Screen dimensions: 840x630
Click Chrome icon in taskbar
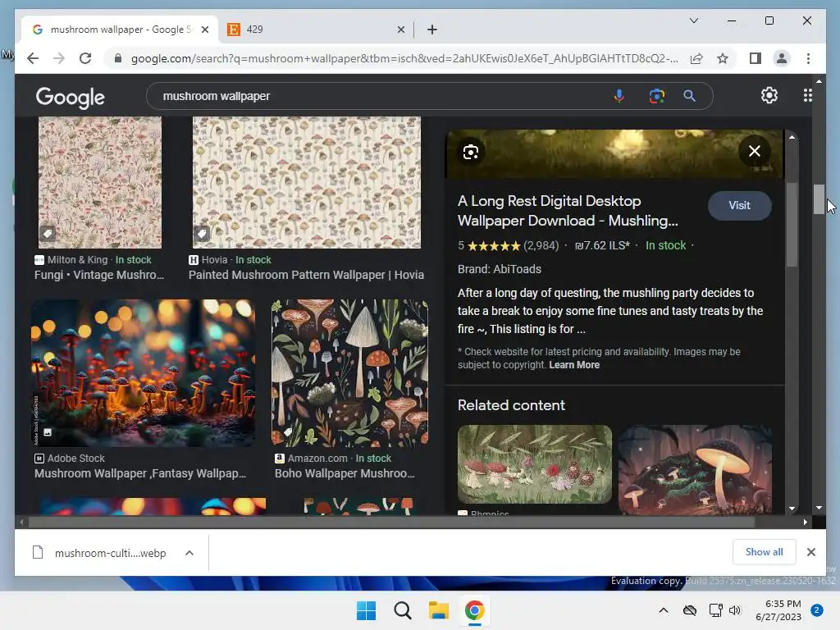pos(474,610)
